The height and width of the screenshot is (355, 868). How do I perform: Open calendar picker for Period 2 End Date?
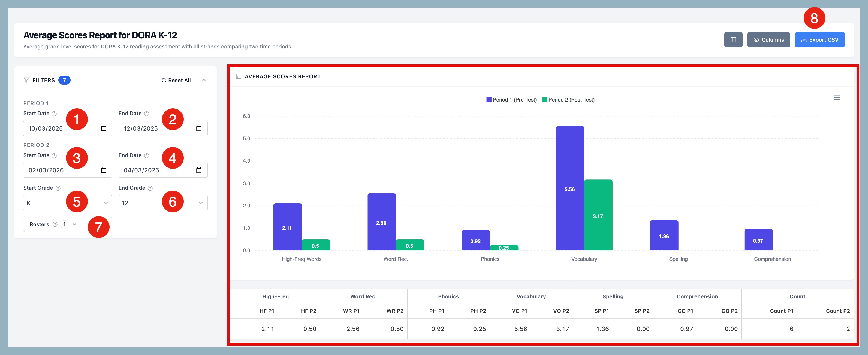[x=199, y=170]
